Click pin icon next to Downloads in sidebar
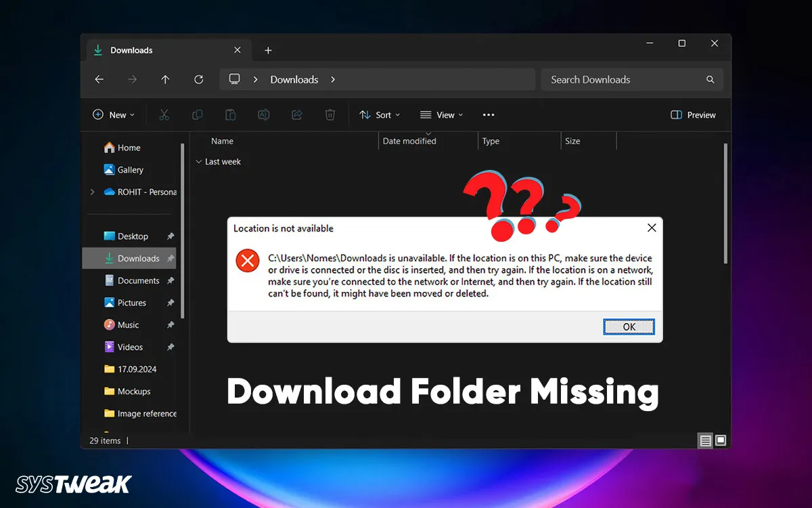The image size is (812, 508). point(171,259)
